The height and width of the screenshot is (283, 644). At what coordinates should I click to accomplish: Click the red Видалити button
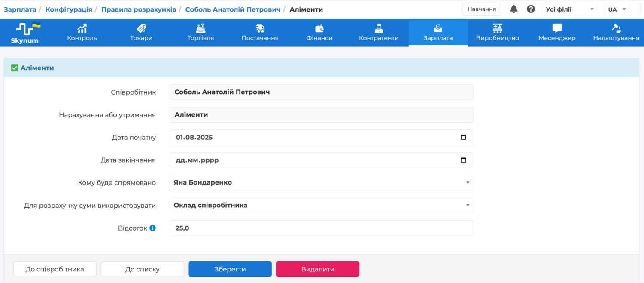(318, 269)
